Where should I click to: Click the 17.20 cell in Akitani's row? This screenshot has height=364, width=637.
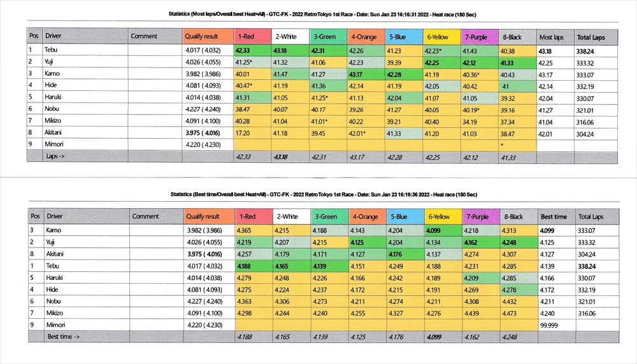click(243, 132)
